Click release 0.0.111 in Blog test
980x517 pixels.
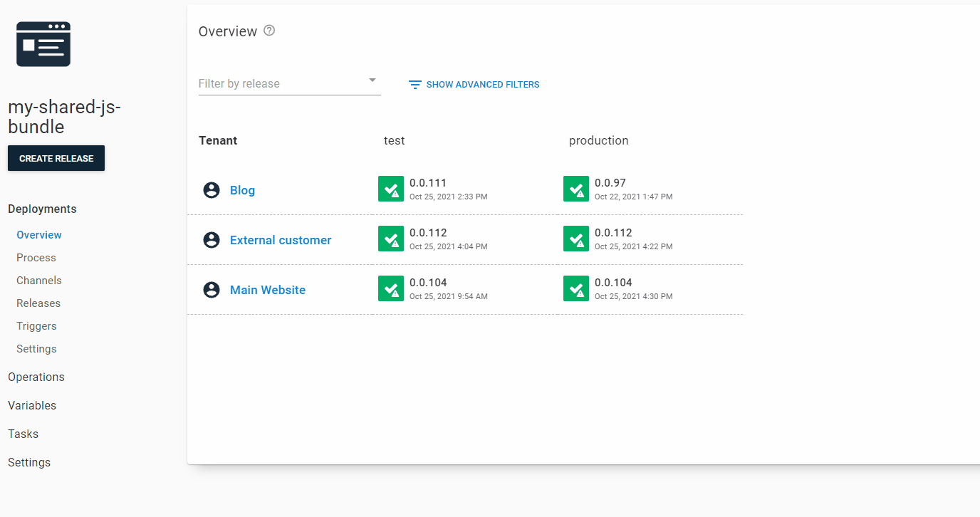click(428, 183)
